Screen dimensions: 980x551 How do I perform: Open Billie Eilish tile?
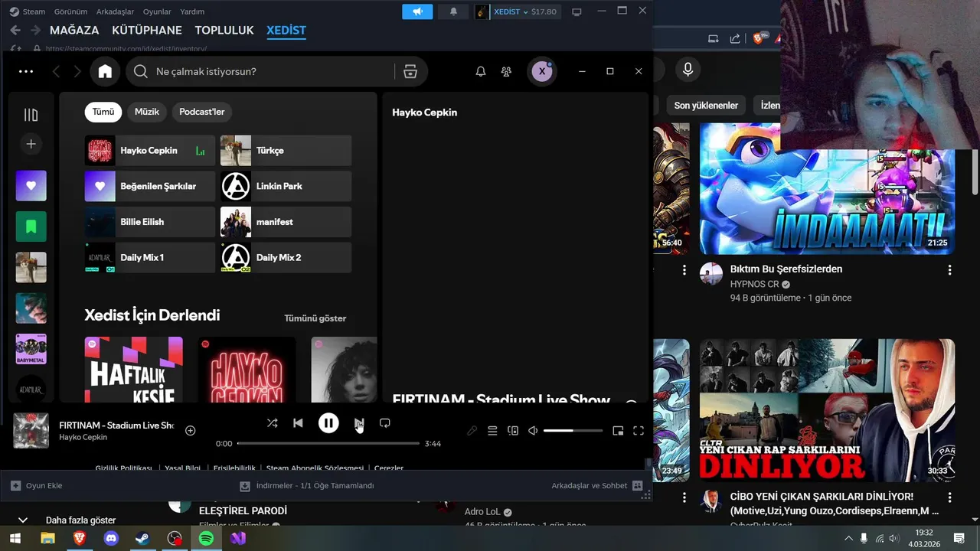click(x=150, y=222)
